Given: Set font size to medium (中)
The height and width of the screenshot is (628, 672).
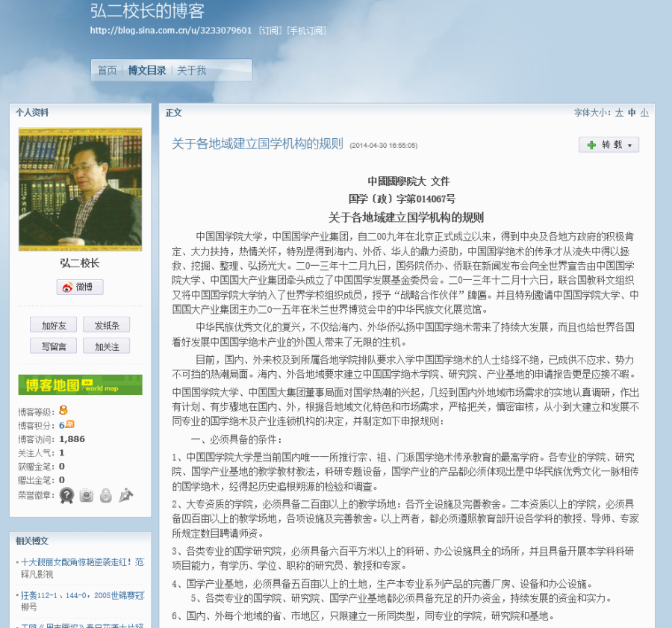Looking at the screenshot, I should (631, 113).
